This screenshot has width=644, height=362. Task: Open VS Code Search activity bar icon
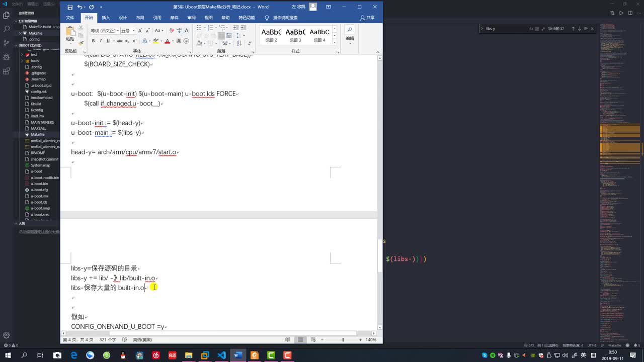[7, 29]
